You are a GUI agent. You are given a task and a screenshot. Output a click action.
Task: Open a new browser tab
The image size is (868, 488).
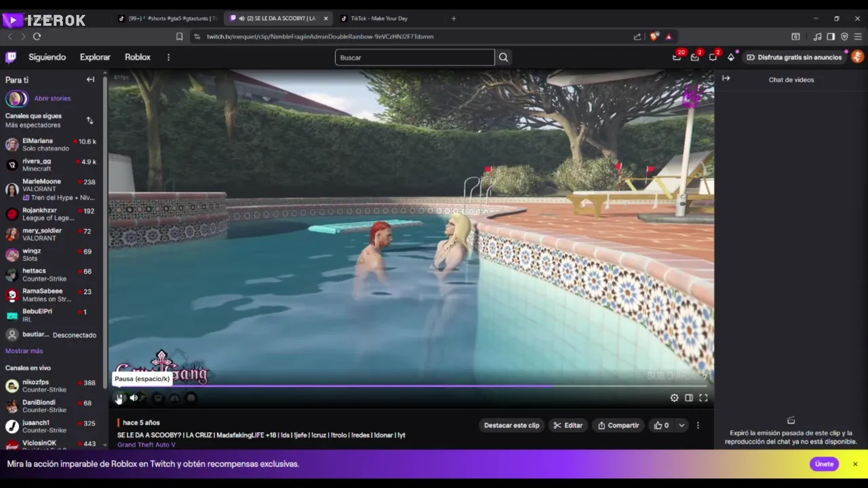454,18
